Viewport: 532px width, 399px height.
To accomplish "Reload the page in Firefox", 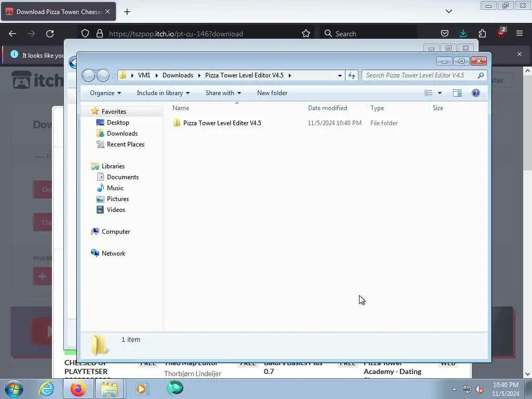I will click(x=50, y=34).
